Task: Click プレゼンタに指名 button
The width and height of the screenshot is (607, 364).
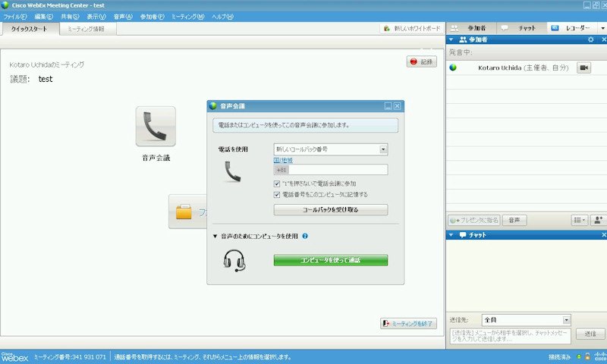Action: (x=474, y=220)
